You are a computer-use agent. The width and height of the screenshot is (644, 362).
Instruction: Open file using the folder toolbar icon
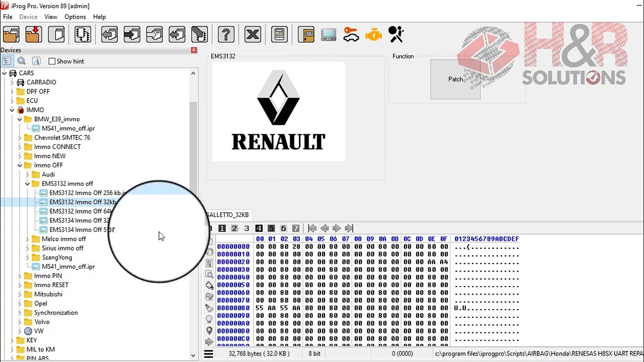point(11,35)
